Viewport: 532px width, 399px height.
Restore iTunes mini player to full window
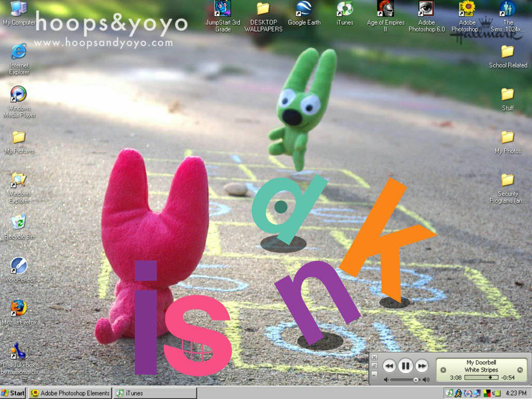coord(374,366)
